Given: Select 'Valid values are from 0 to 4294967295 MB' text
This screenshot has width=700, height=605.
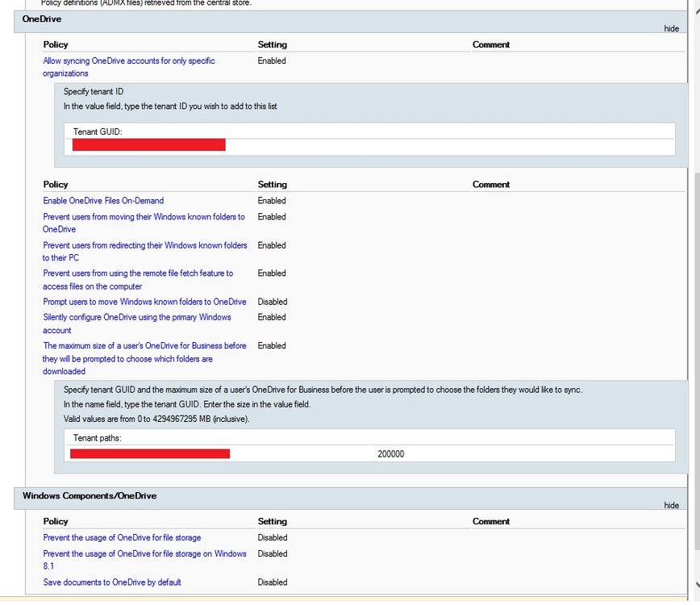Looking at the screenshot, I should pyautogui.click(x=156, y=419).
